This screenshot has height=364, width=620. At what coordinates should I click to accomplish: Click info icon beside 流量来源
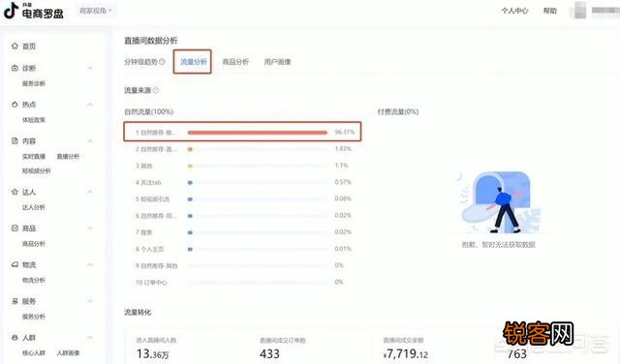tap(156, 90)
